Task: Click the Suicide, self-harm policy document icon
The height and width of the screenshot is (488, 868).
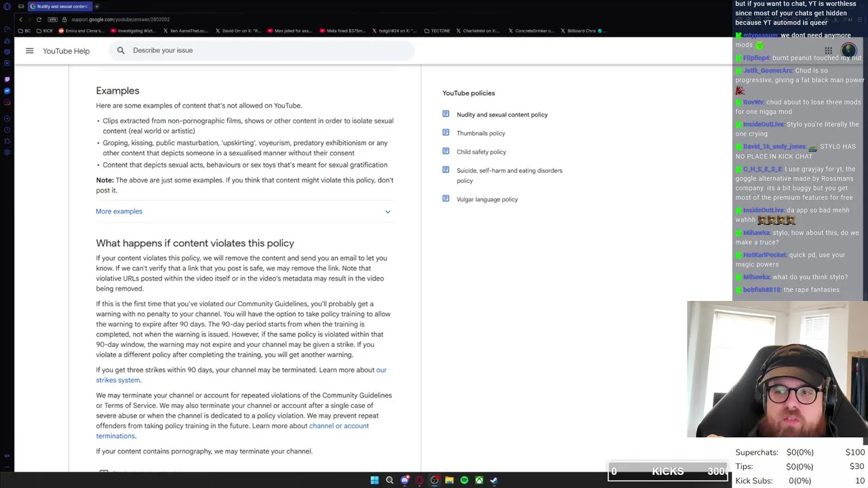Action: 446,170
